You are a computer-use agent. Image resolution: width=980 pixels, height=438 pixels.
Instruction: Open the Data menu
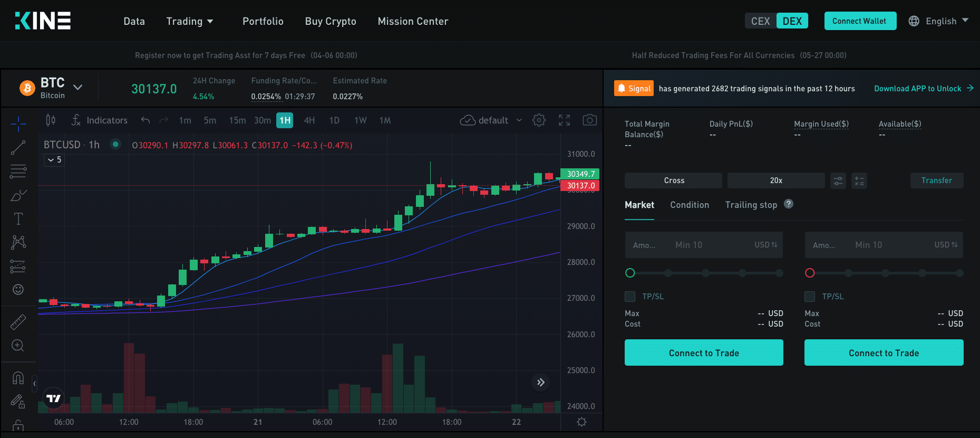134,21
